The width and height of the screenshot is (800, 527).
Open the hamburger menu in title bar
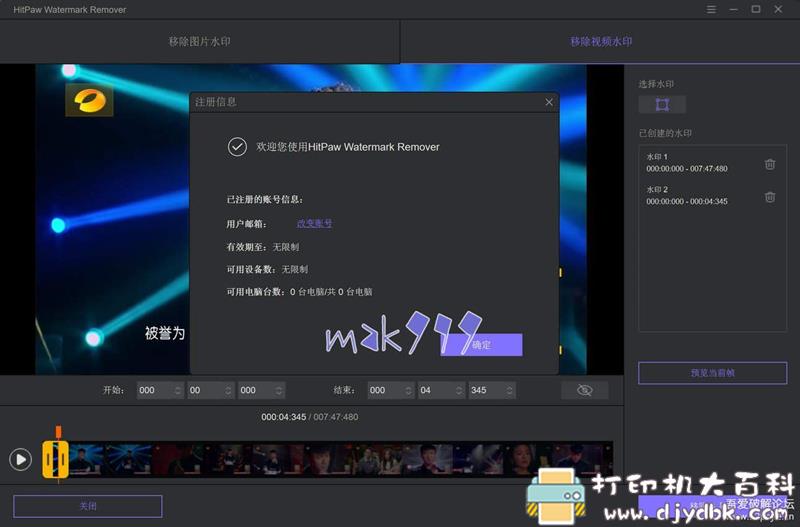711,9
